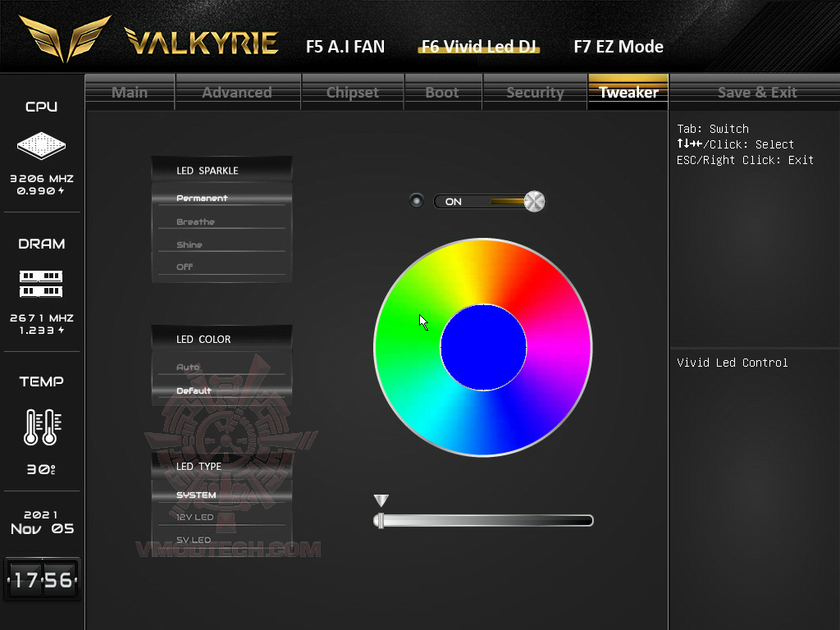
Task: Click the brightness slider track
Action: [x=483, y=520]
